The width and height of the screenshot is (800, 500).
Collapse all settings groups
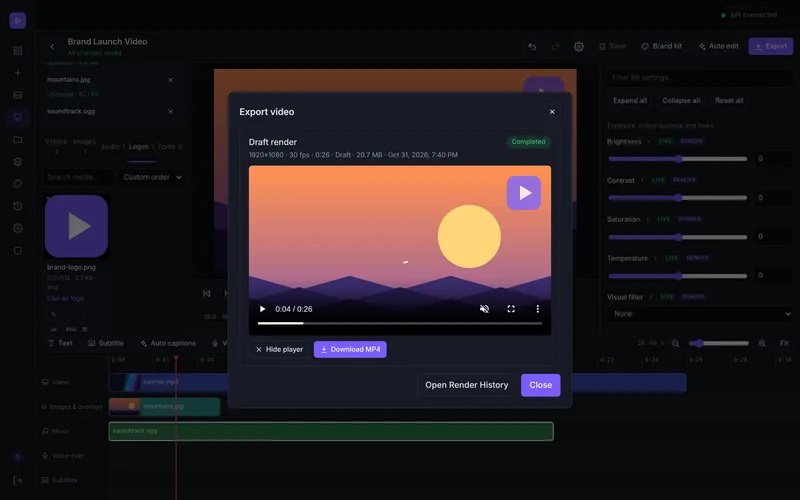[x=681, y=101]
